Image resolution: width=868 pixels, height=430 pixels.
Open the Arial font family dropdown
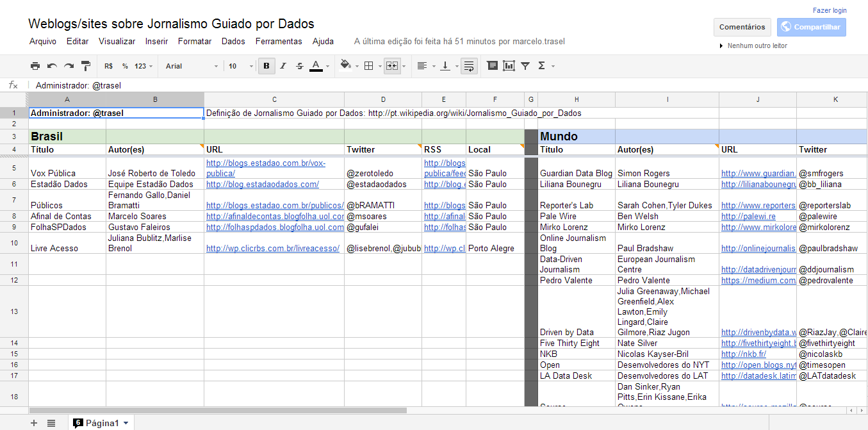(x=191, y=66)
